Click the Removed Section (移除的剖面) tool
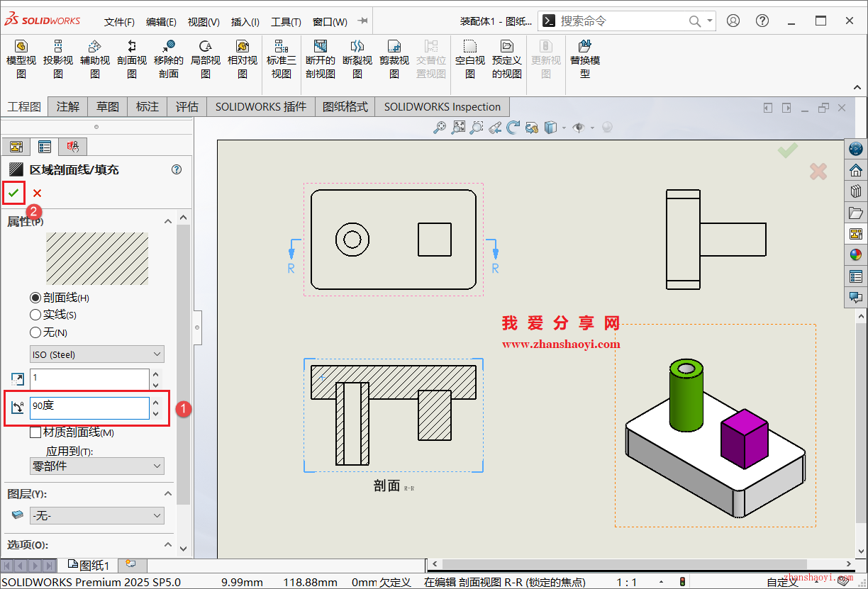 (x=169, y=59)
